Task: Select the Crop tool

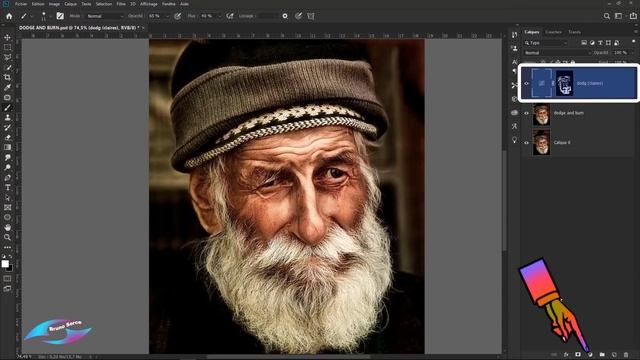Action: point(7,78)
